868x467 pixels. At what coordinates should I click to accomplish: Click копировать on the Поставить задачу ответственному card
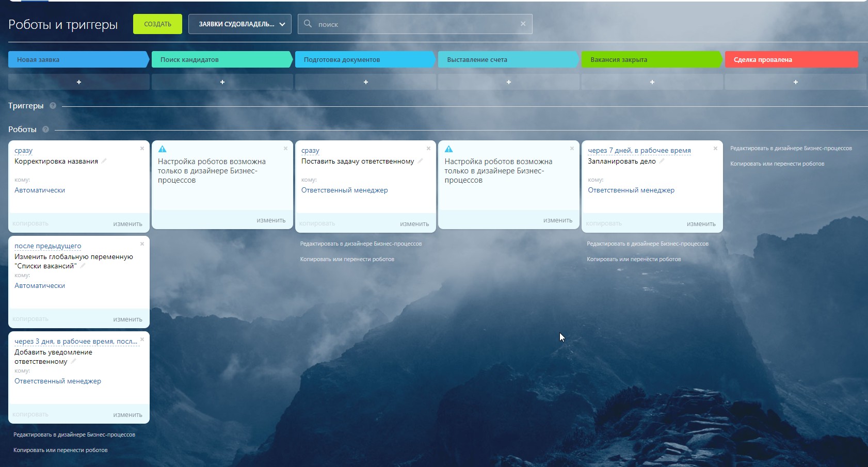tap(317, 223)
